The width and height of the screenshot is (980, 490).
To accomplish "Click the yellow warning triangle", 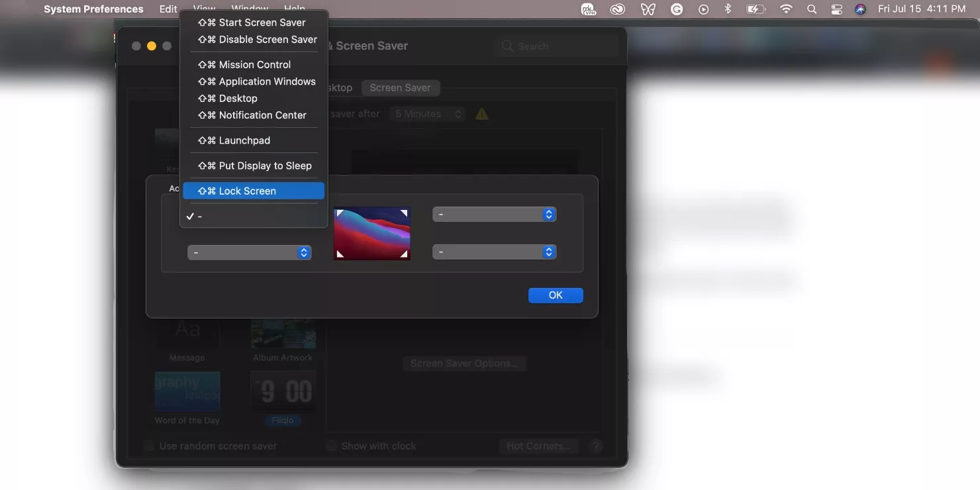I will (481, 114).
